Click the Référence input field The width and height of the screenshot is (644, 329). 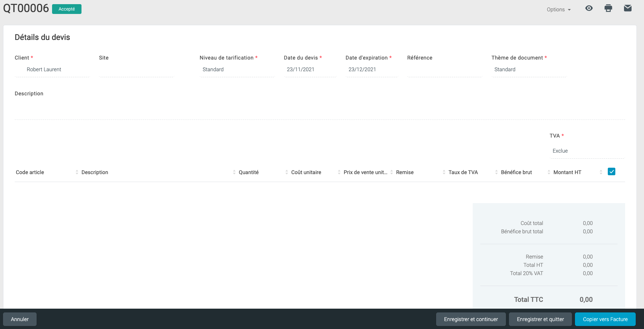(x=444, y=69)
